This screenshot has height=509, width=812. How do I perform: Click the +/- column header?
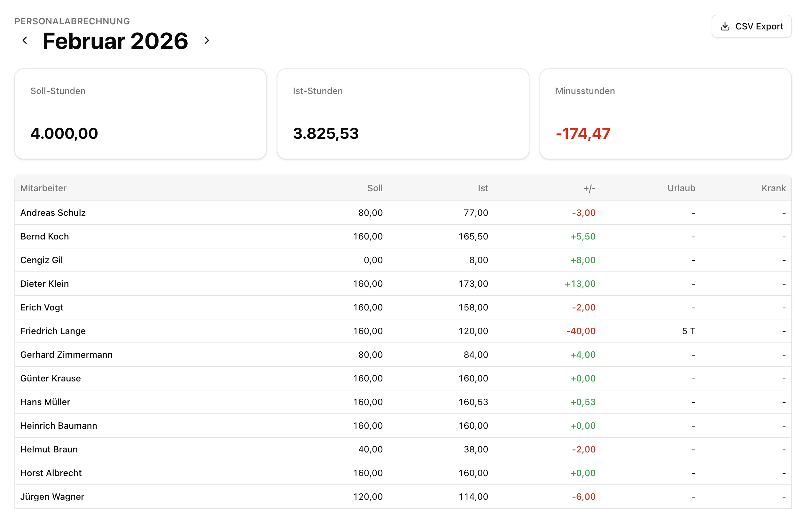pyautogui.click(x=589, y=188)
